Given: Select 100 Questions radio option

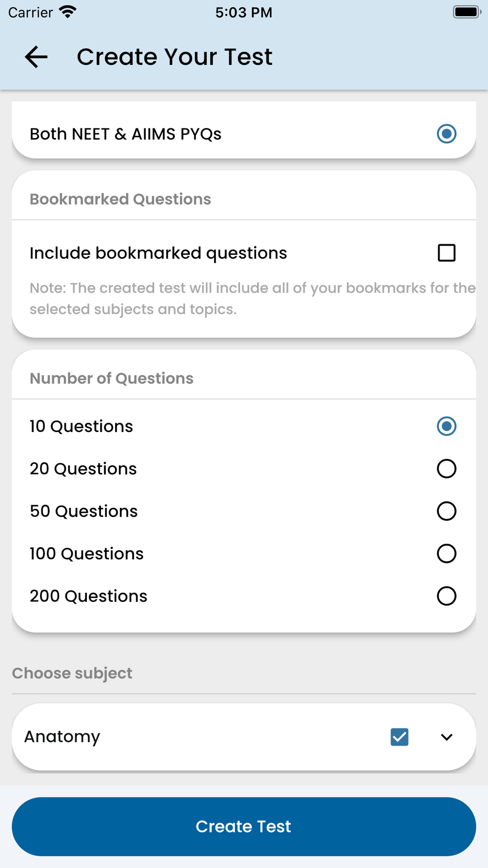Looking at the screenshot, I should [x=447, y=554].
